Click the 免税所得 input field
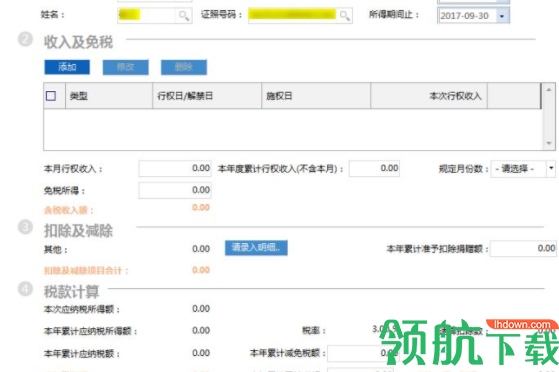Viewport: 559px width, 372px height. 175,190
